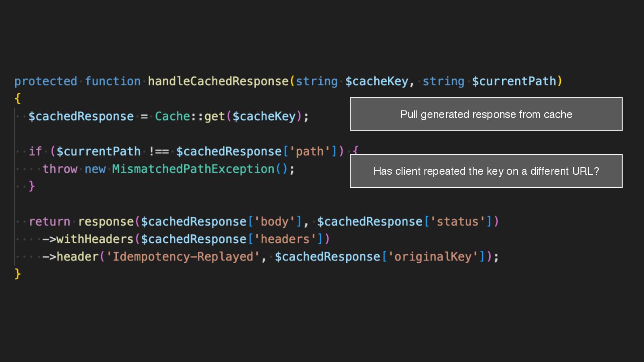Click the 'path' array key string
The image size is (644, 362).
coord(309,152)
